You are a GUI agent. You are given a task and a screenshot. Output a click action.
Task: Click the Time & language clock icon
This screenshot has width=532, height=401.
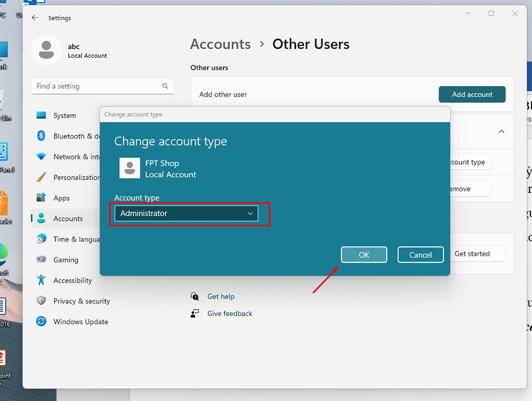[x=41, y=238]
